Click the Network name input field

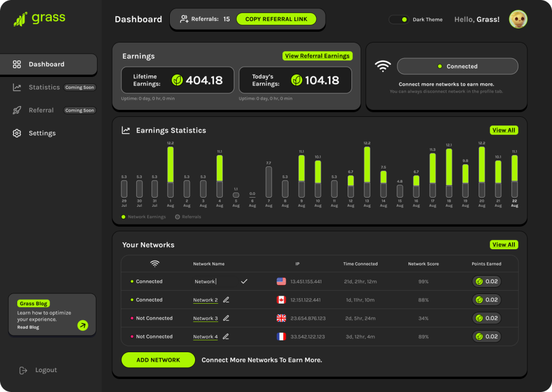point(215,281)
